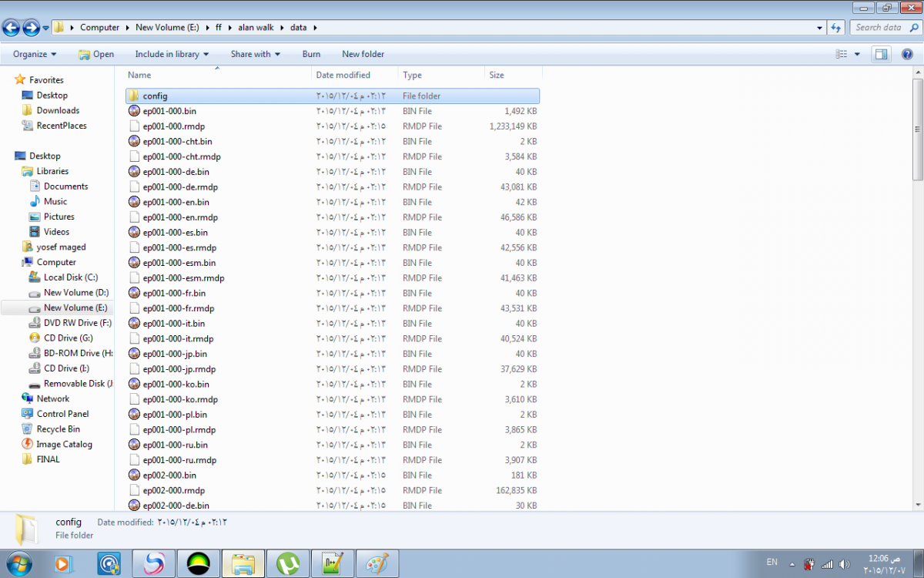The height and width of the screenshot is (578, 924).
Task: Select the ep001-000.bin file icon
Action: [x=134, y=111]
